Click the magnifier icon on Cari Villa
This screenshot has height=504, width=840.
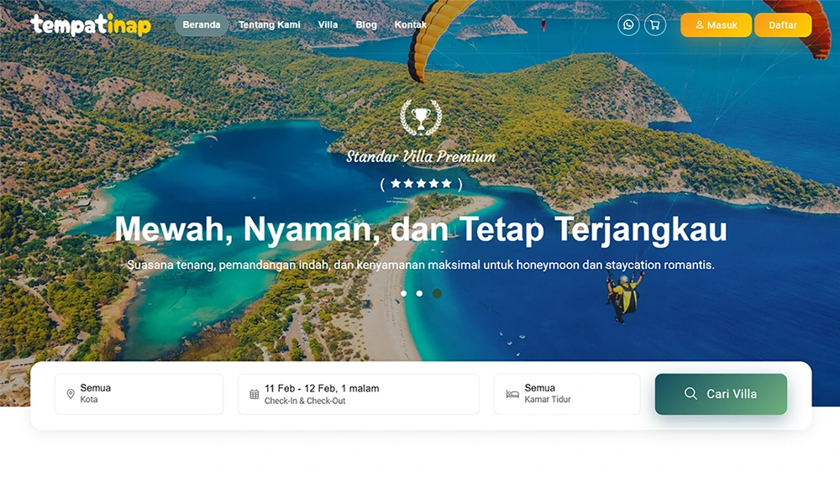[690, 394]
